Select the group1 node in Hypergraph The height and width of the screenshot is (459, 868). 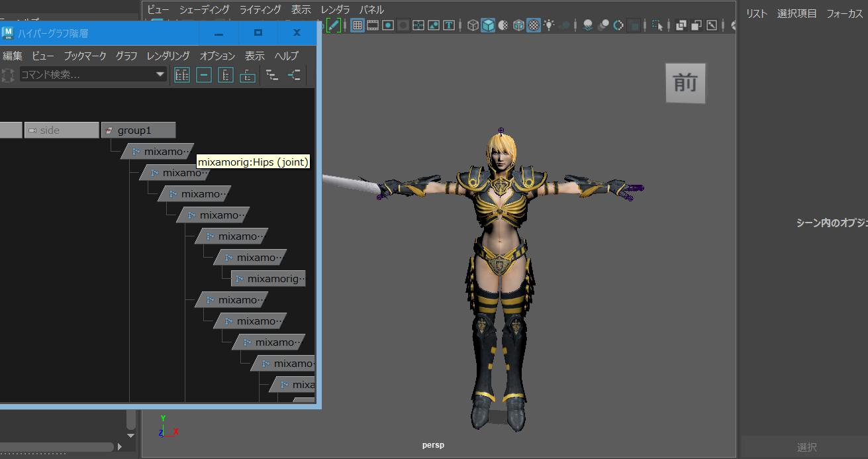[x=138, y=130]
